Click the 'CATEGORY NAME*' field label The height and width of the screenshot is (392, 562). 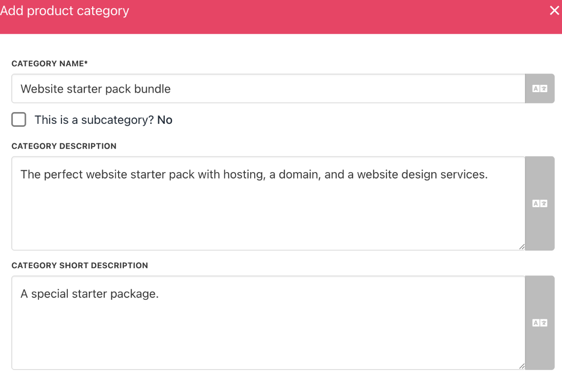point(49,64)
